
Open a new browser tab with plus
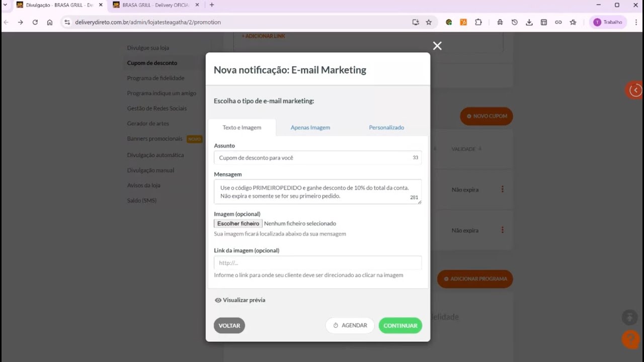pyautogui.click(x=211, y=5)
